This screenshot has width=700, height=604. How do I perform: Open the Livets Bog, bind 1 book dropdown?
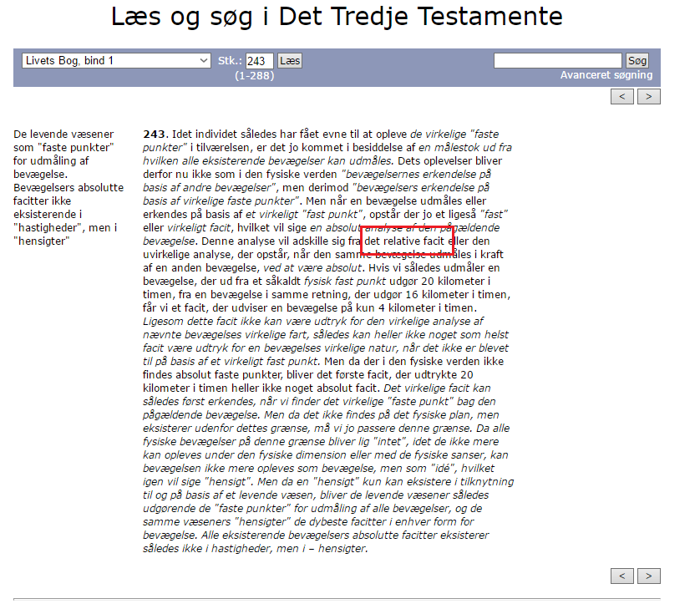click(116, 61)
